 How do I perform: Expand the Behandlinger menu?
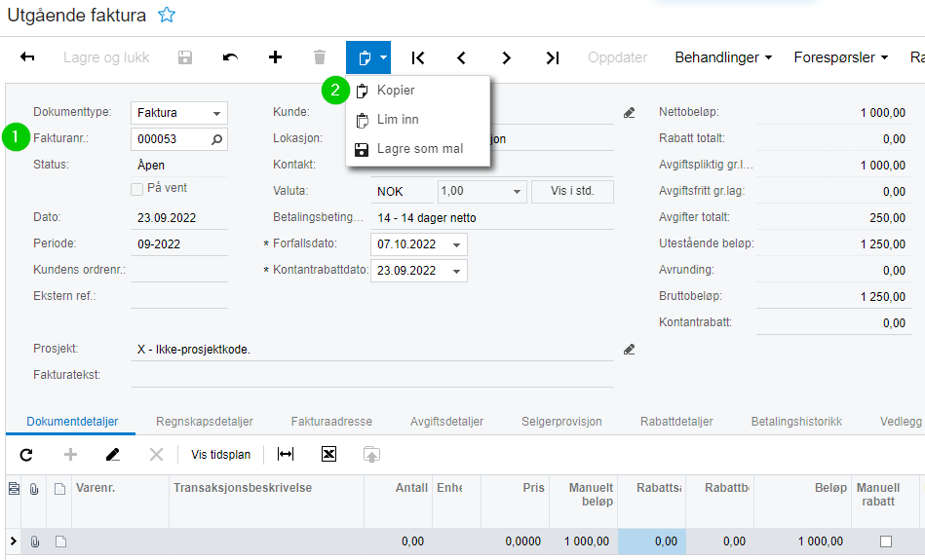click(723, 57)
